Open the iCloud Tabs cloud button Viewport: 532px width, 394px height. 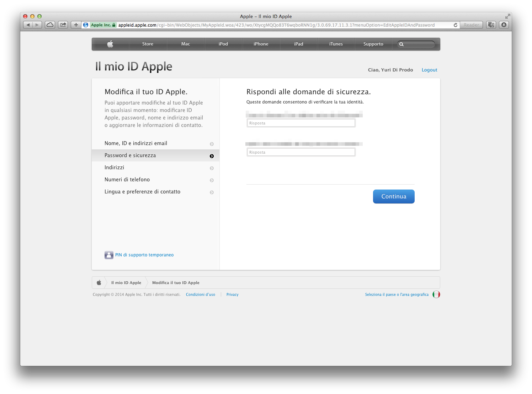click(x=50, y=25)
